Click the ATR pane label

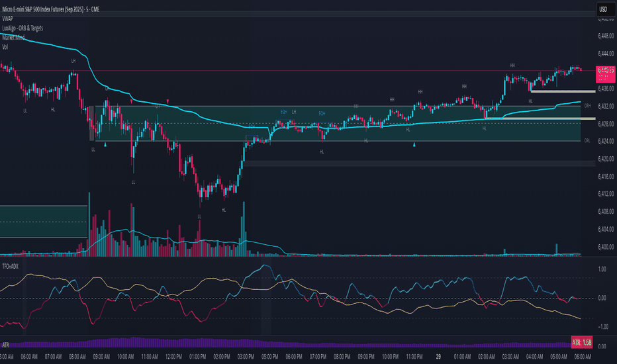tap(5, 345)
